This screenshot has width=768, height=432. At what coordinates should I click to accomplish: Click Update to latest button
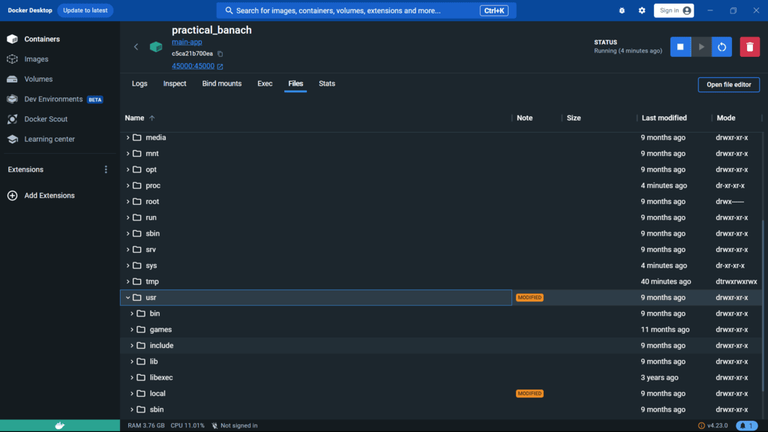click(x=85, y=10)
